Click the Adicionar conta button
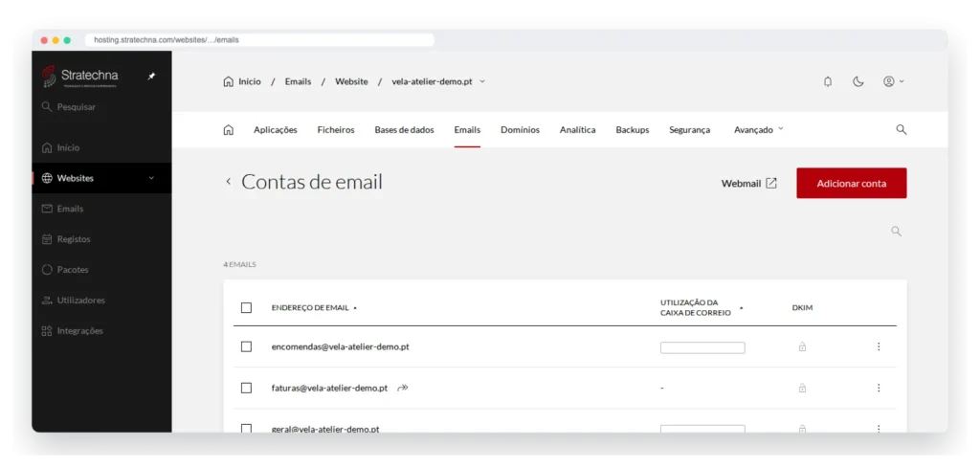980x468 pixels. tap(851, 183)
